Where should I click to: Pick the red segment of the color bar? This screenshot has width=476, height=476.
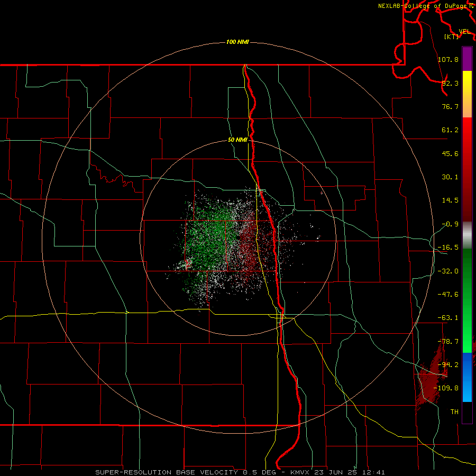[467, 169]
